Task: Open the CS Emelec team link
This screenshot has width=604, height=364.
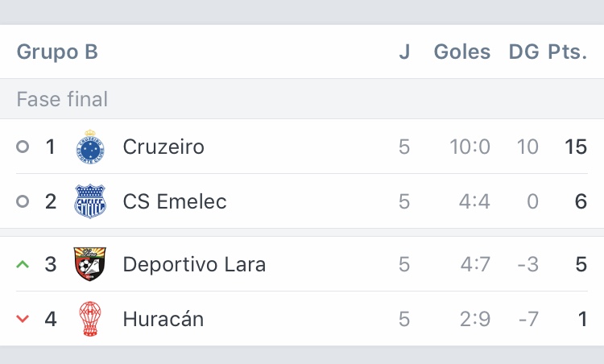Action: pos(175,201)
